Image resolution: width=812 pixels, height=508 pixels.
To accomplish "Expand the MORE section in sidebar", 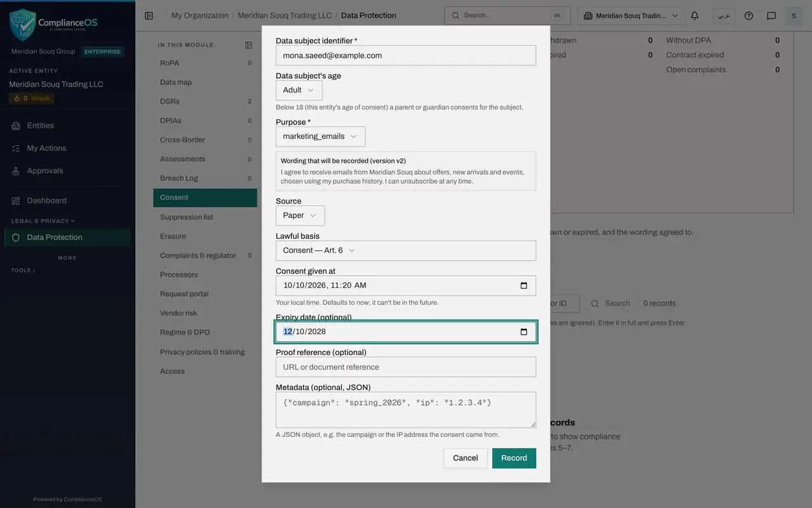I will (x=67, y=258).
